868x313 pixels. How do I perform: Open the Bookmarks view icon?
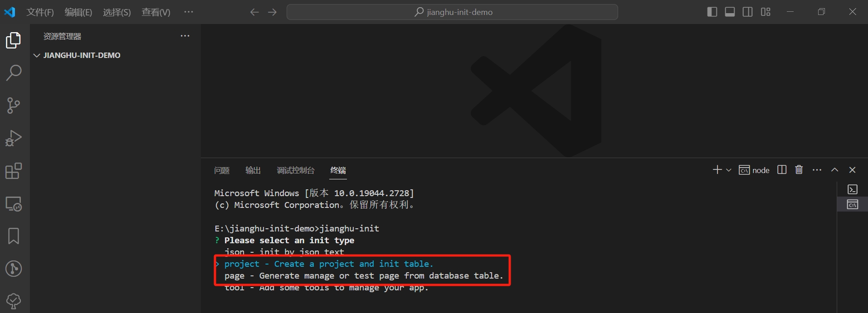click(x=14, y=236)
